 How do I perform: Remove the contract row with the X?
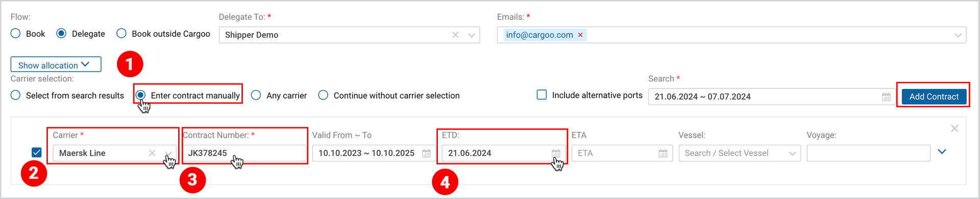tap(954, 128)
